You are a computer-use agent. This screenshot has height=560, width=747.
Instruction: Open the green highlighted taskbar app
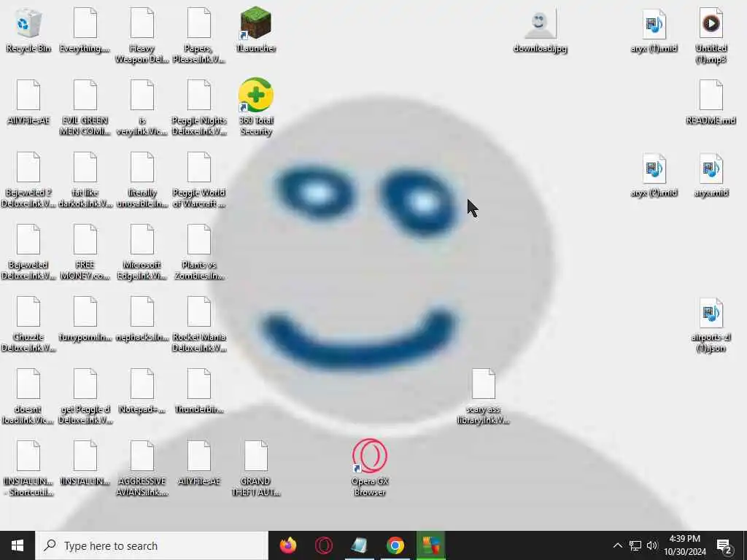430,545
